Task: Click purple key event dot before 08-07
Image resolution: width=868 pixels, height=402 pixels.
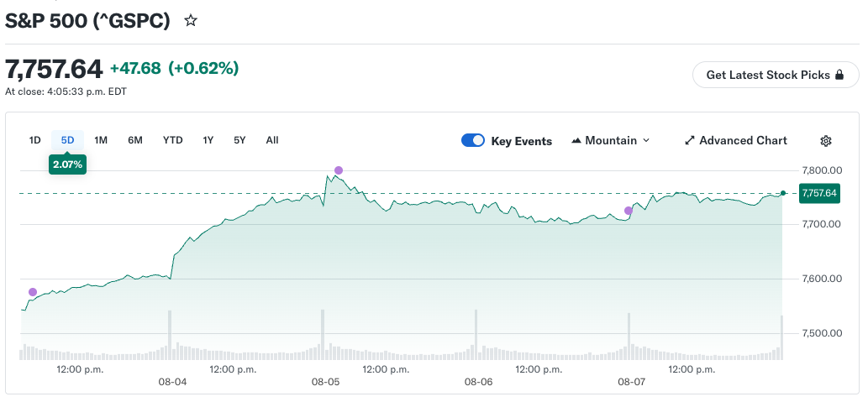Action: coord(629,211)
